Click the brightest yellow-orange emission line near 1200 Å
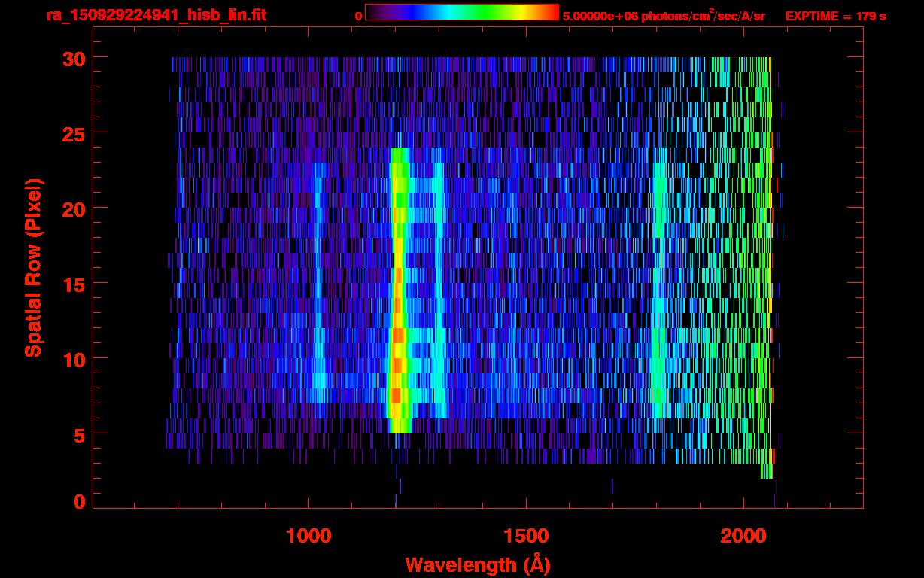924x578 pixels. (x=397, y=339)
